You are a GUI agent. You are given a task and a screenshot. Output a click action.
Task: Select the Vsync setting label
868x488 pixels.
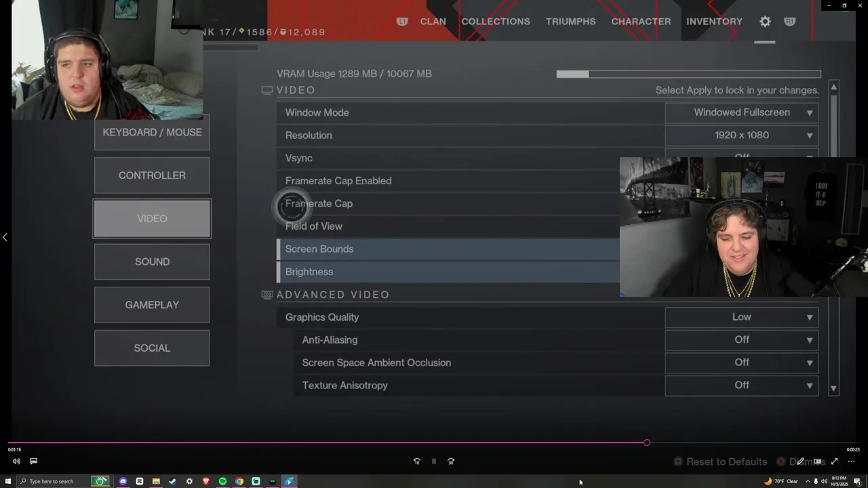click(299, 158)
